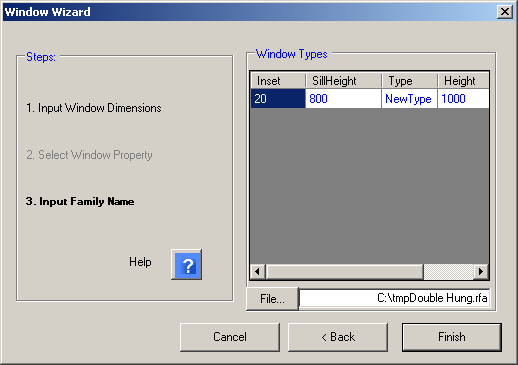Select step 3 Input Family Name
The width and height of the screenshot is (518, 365).
click(x=80, y=201)
